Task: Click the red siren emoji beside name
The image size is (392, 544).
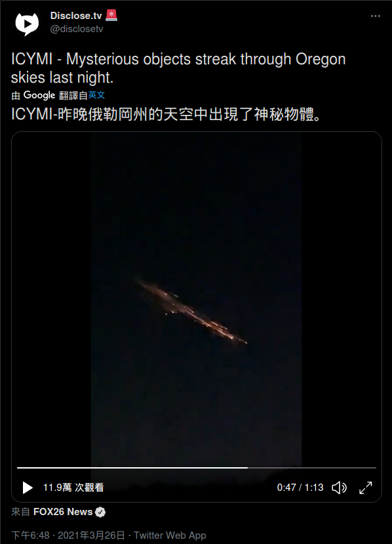Action: coord(111,15)
